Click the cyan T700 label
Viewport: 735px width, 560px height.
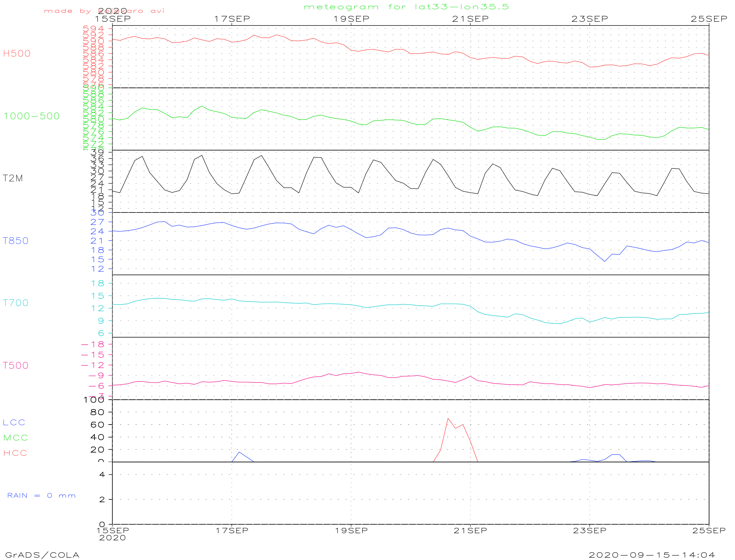[x=15, y=303]
